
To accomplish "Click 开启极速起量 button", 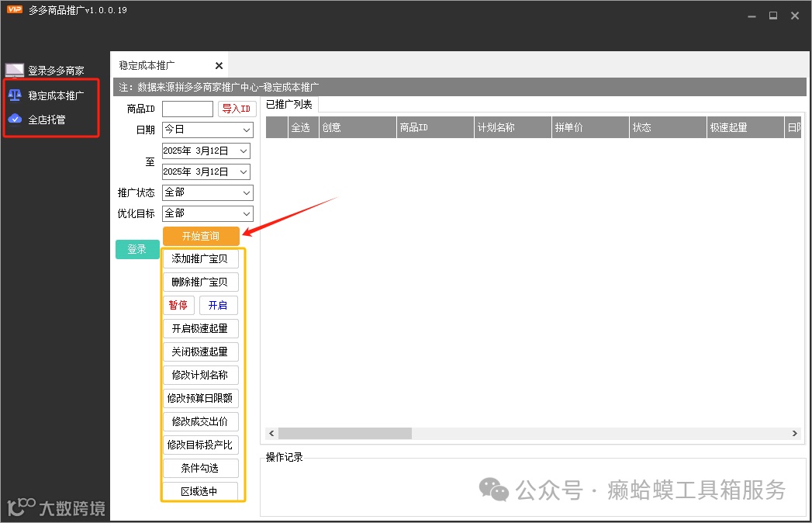I will click(x=200, y=329).
